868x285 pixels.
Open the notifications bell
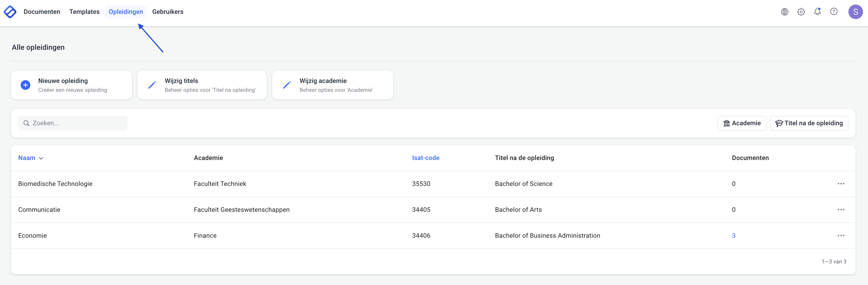click(817, 12)
